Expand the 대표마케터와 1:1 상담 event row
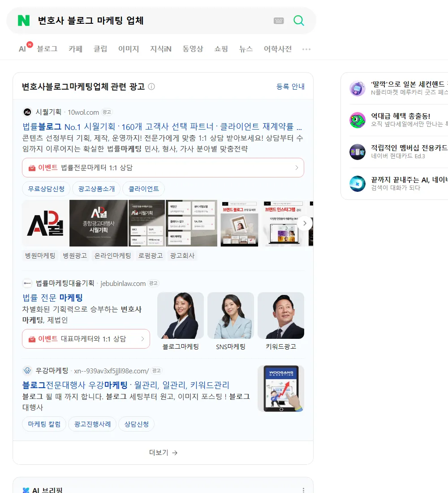The width and height of the screenshot is (448, 493). coord(86,339)
